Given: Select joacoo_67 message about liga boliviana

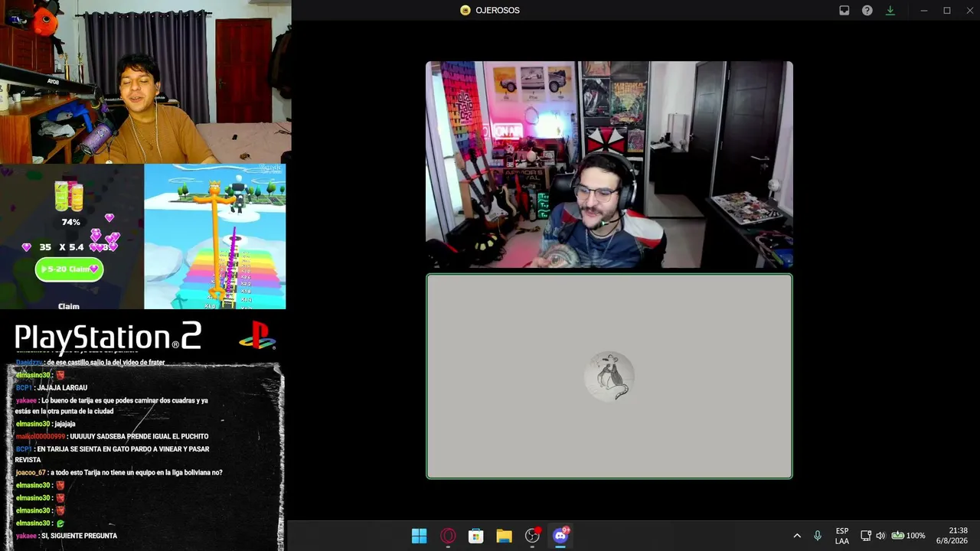Looking at the screenshot, I should coord(119,473).
